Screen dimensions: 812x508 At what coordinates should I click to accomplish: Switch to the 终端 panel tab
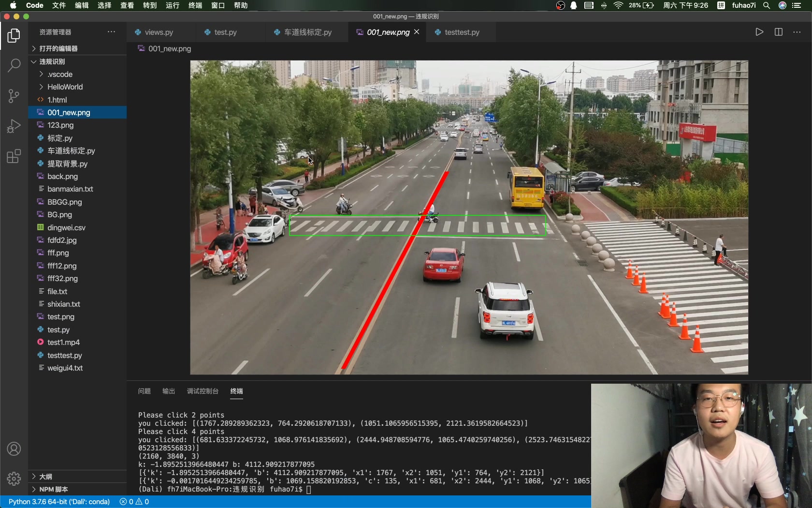click(236, 392)
